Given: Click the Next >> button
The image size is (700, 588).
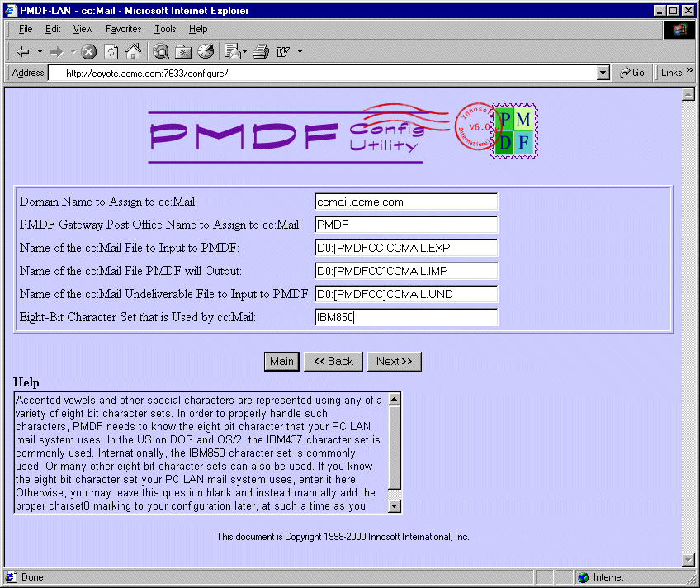Looking at the screenshot, I should (394, 361).
